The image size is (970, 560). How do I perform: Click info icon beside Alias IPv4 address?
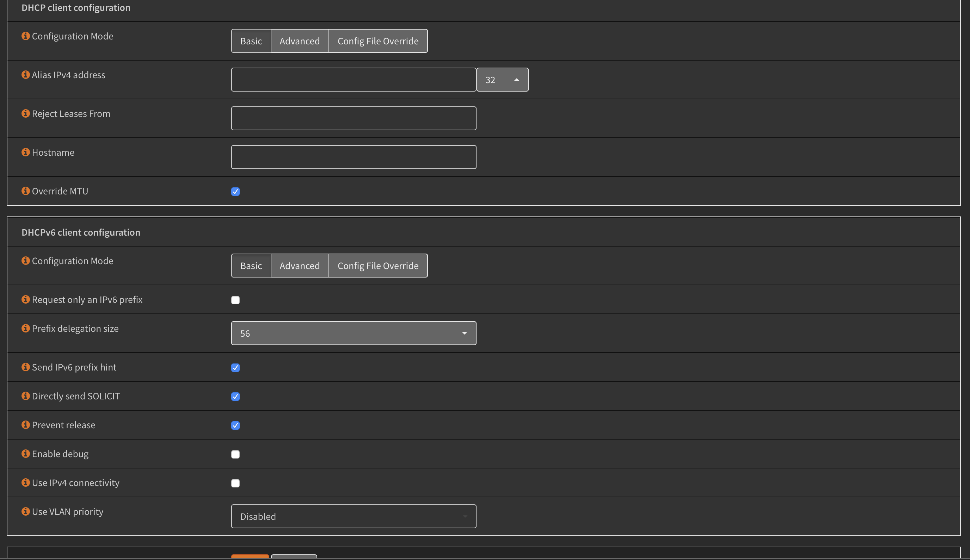pos(25,75)
